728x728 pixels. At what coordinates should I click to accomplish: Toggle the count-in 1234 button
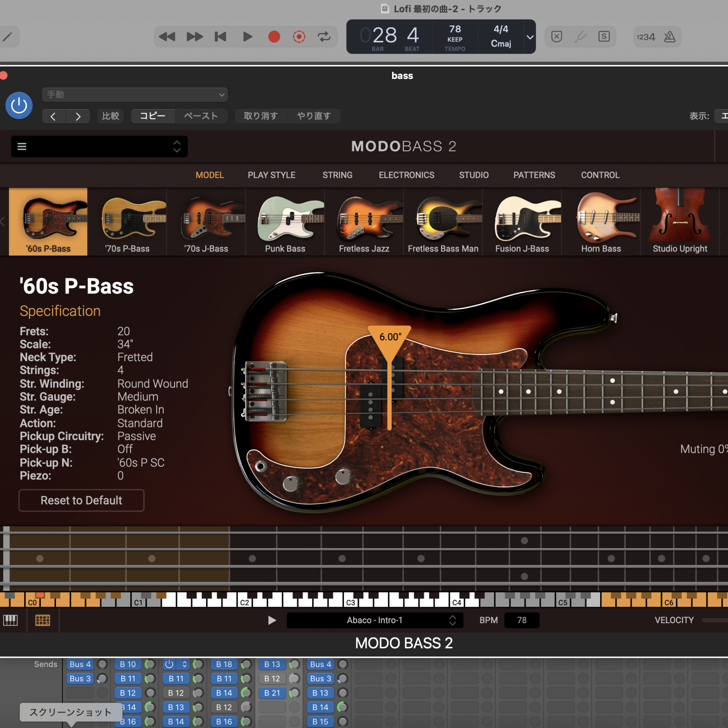click(x=646, y=37)
